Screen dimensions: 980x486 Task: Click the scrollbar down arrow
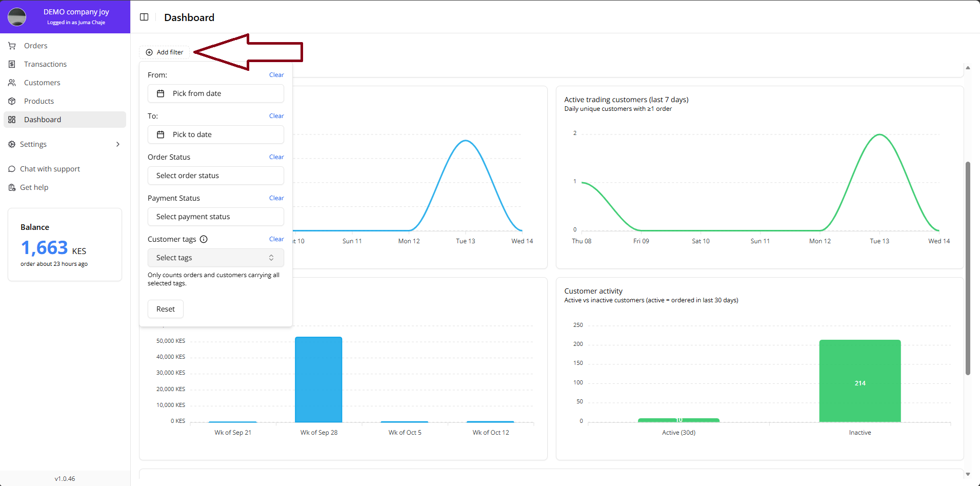click(968, 474)
